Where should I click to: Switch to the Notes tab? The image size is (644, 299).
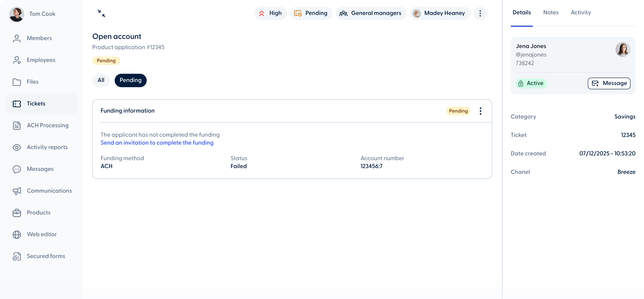tap(551, 12)
